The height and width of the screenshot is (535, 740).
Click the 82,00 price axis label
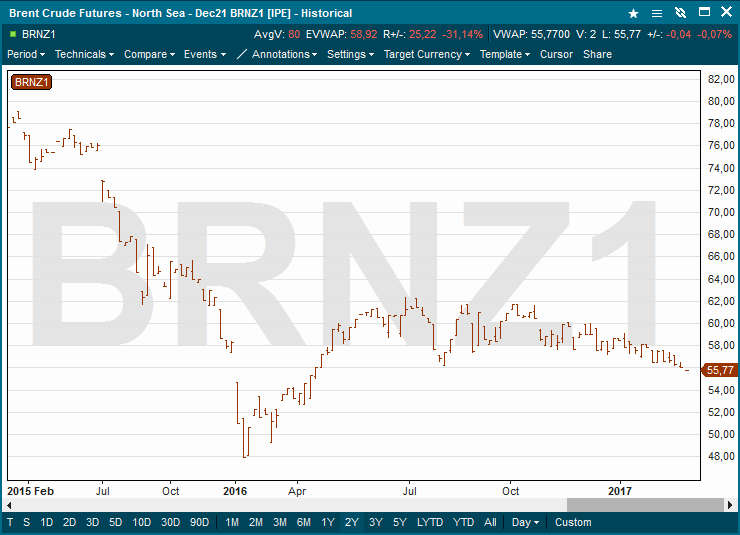(721, 79)
